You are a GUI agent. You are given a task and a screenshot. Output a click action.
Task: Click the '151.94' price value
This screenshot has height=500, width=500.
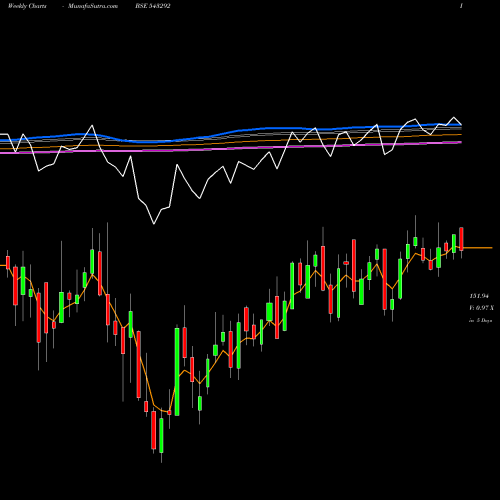pyautogui.click(x=479, y=296)
